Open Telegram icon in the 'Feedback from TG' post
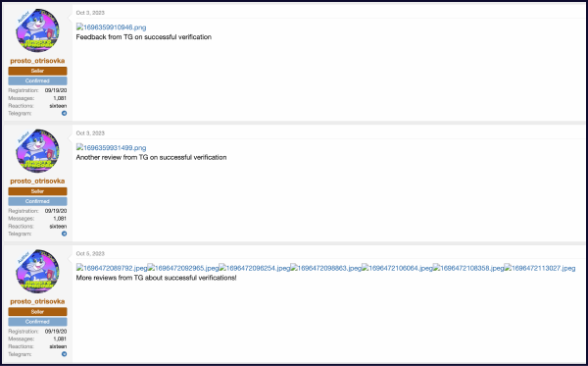The width and height of the screenshot is (588, 366). tap(64, 114)
